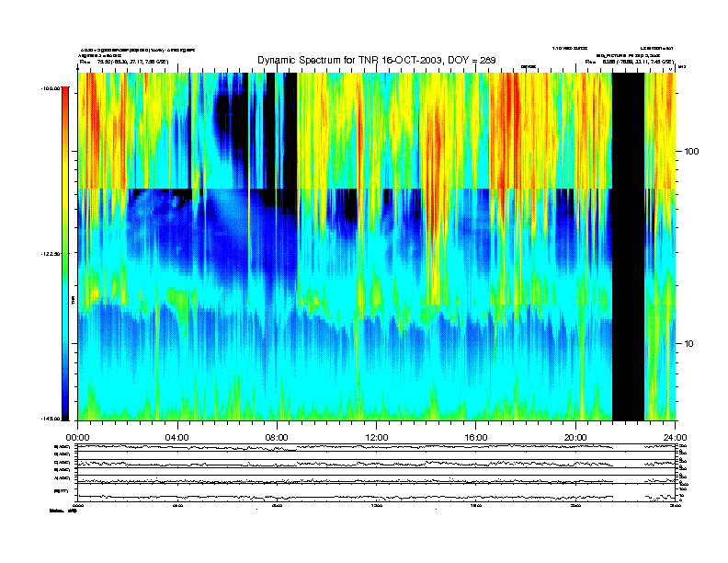Click the black data gap before 24:00
This screenshot has height=563, width=728.
628,247
